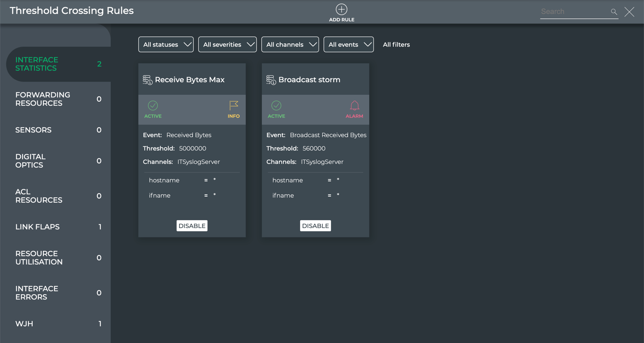
Task: Switch to the Sensors category
Action: pos(34,130)
